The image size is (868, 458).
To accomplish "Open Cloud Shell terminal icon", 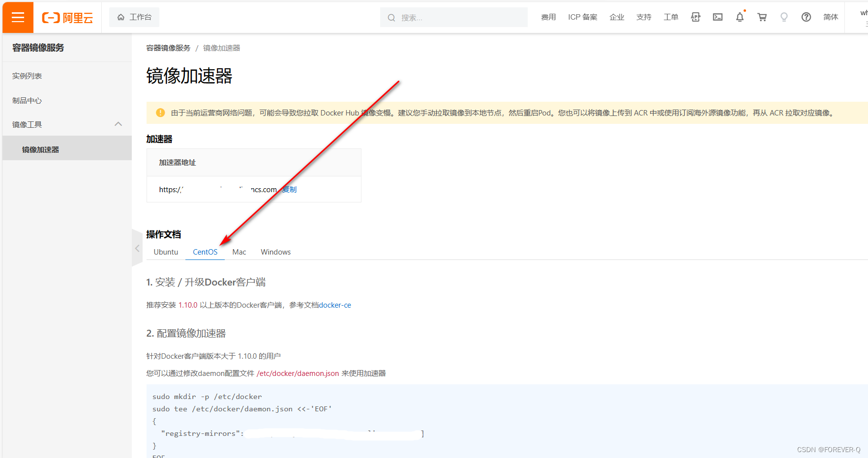I will pyautogui.click(x=718, y=17).
